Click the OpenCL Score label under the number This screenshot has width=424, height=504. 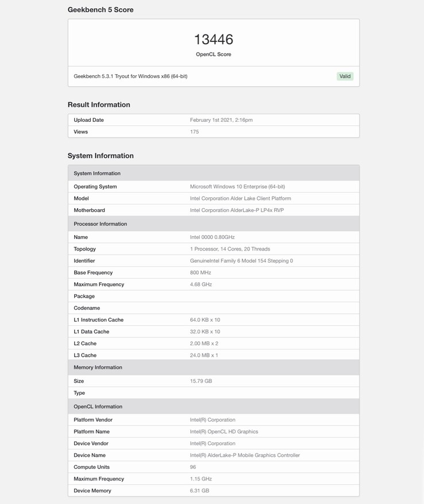[213, 55]
